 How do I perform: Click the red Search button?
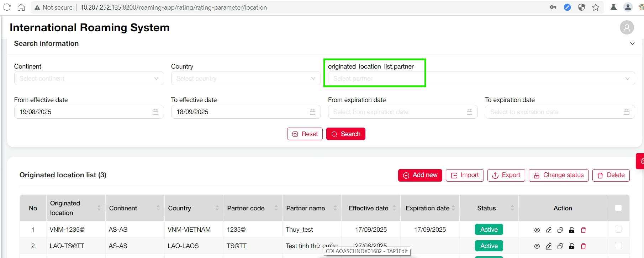(x=345, y=134)
